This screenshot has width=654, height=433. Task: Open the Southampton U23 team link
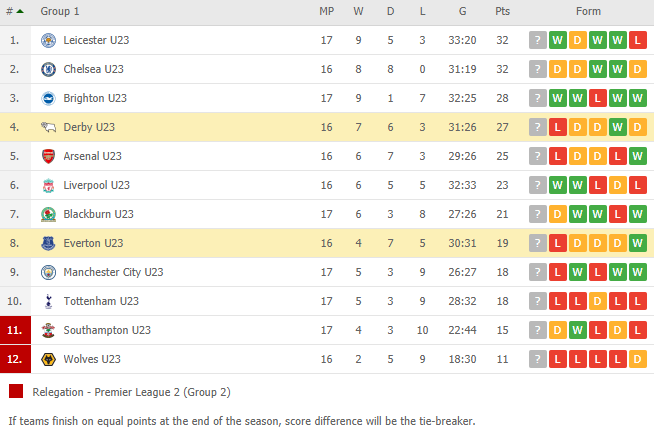tap(107, 330)
